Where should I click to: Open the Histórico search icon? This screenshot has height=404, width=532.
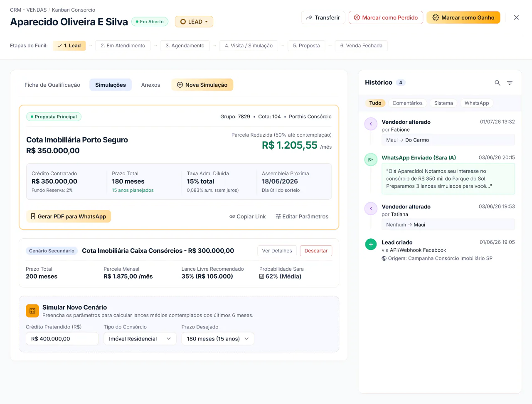click(x=498, y=83)
